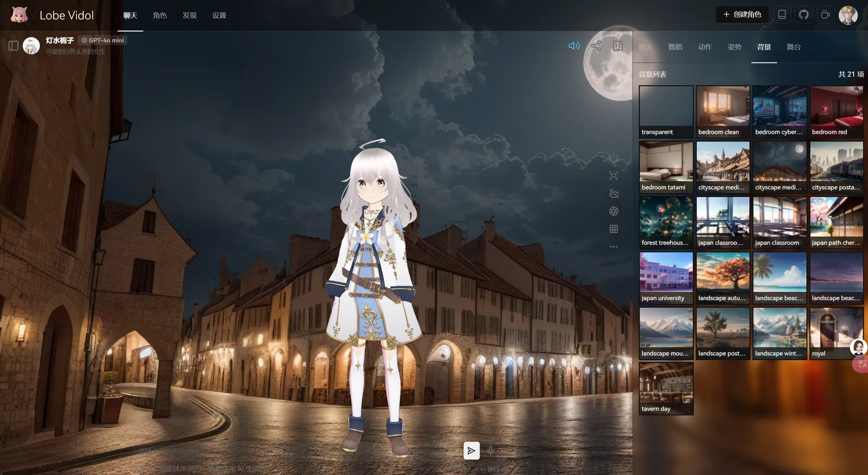
Task: Select the night moon cityscape medieval background
Action: click(x=780, y=167)
